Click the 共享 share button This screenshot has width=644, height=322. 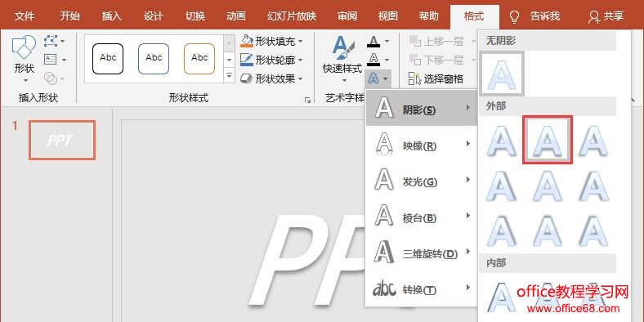(x=606, y=16)
